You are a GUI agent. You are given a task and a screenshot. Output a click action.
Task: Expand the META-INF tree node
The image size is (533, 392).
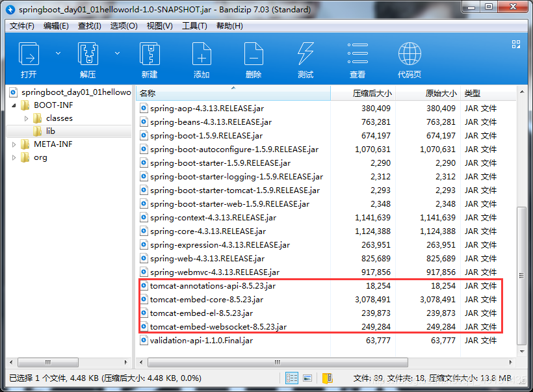click(x=14, y=145)
